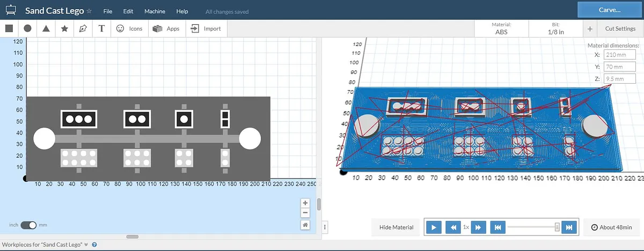
Task: Click the Carve button
Action: [610, 10]
